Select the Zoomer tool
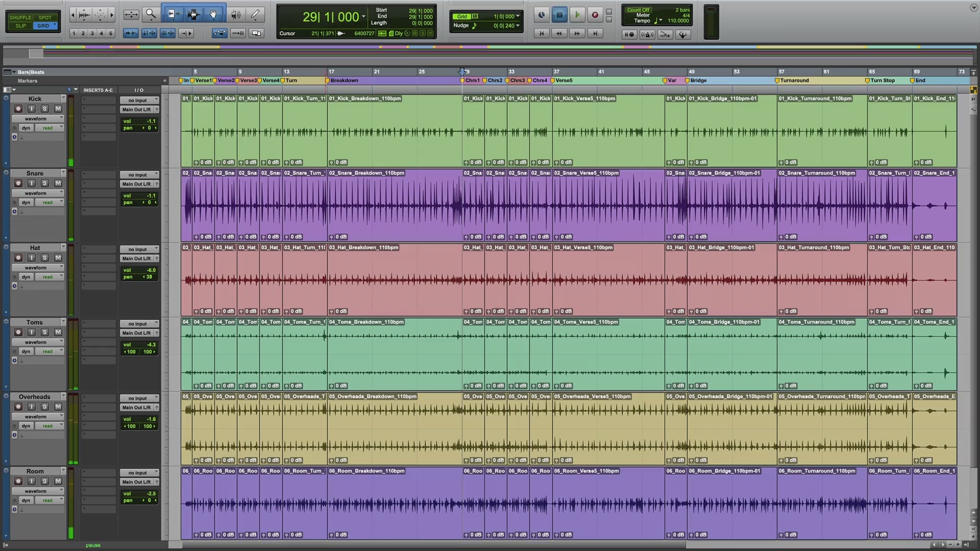The width and height of the screenshot is (980, 551). coord(151,14)
